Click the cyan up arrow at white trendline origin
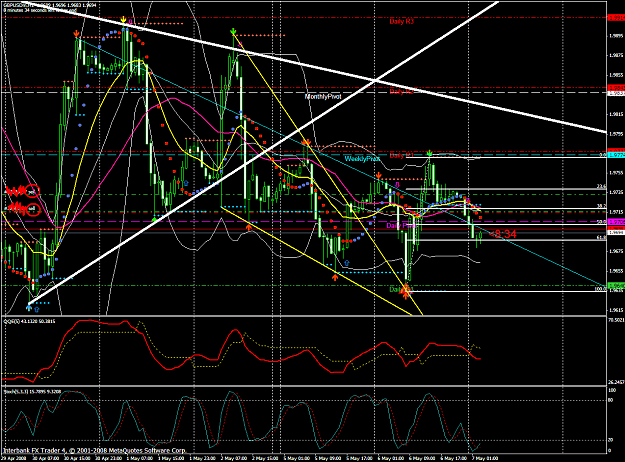Screen dimensions: 625x462 pyautogui.click(x=29, y=307)
